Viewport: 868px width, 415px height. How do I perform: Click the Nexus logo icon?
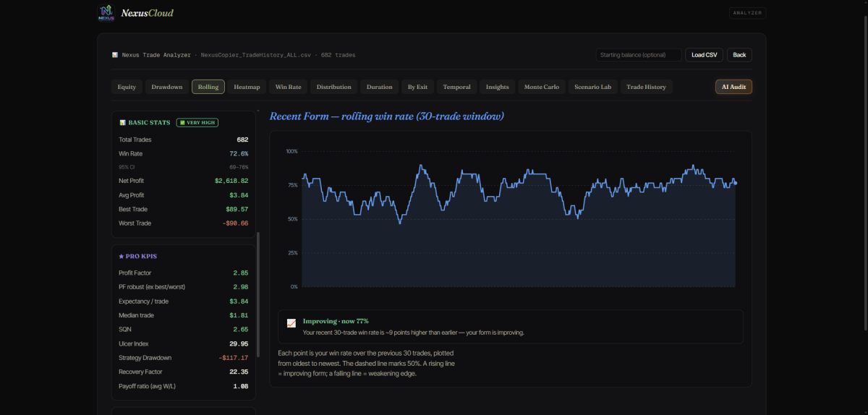106,12
